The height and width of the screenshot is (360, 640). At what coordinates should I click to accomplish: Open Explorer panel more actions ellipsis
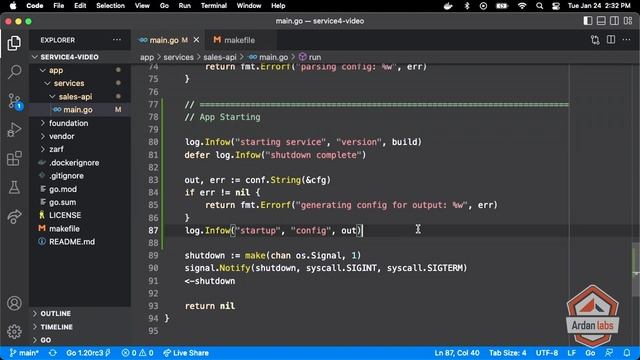[x=117, y=40]
